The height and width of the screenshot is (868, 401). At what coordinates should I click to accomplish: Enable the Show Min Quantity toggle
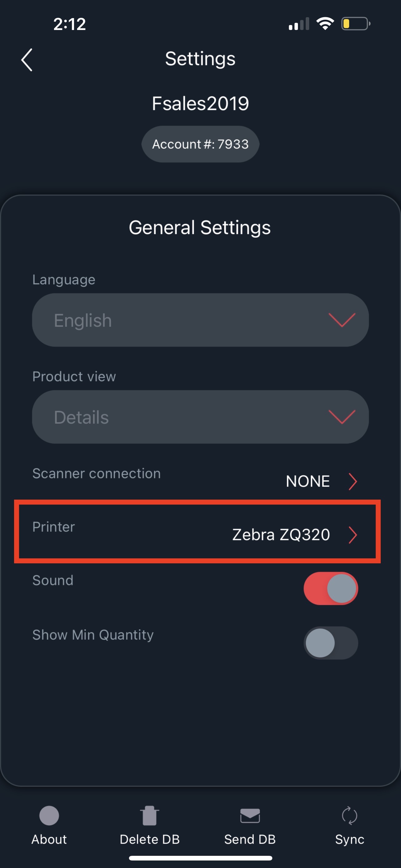coord(331,643)
